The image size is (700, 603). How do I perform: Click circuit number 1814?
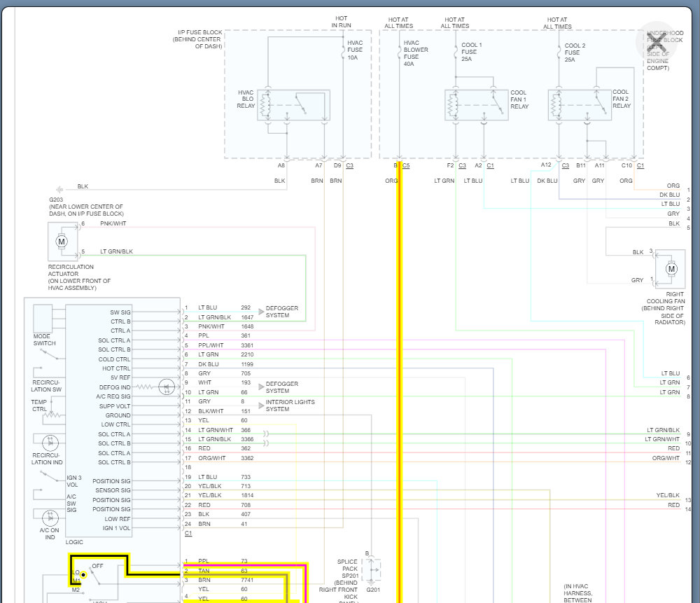tap(247, 495)
